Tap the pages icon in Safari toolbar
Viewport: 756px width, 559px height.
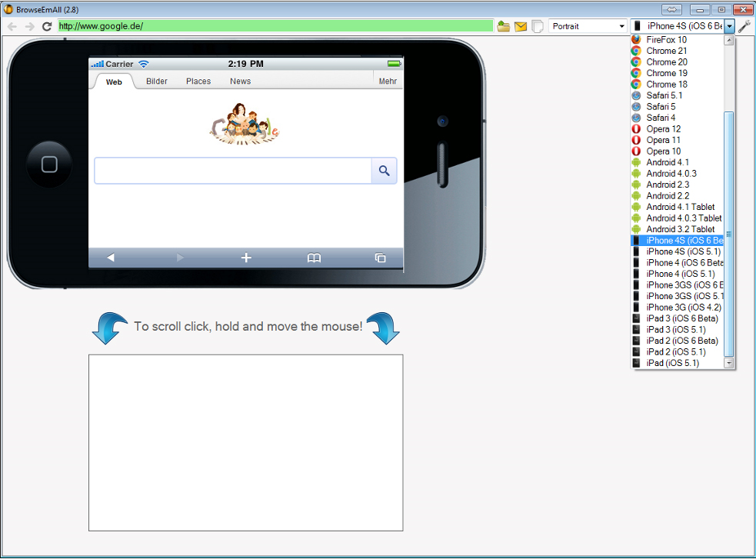pyautogui.click(x=380, y=258)
